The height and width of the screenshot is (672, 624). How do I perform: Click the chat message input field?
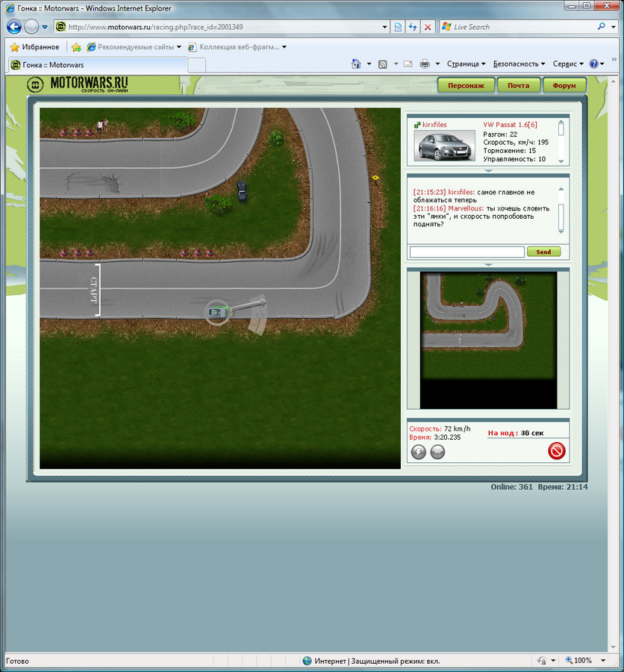pos(467,252)
